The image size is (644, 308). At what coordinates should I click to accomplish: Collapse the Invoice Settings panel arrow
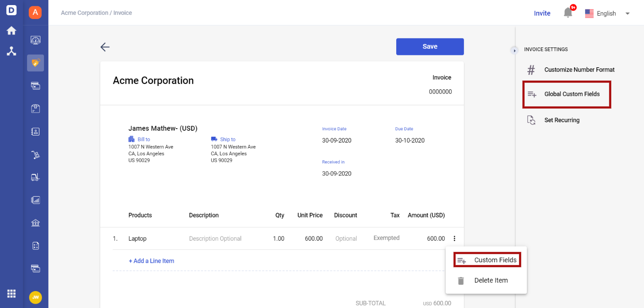coord(515,50)
